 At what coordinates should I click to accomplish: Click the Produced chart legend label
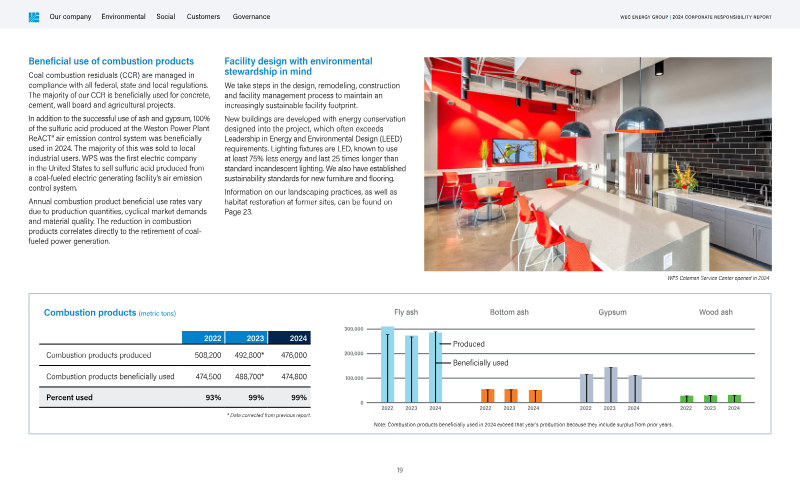pos(468,344)
